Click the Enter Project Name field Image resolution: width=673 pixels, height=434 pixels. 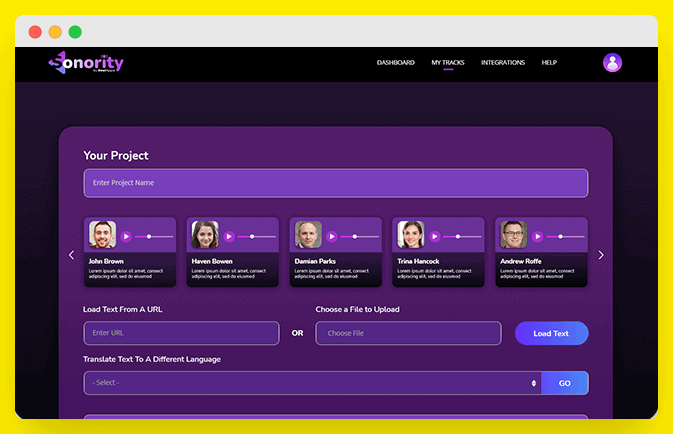[x=336, y=183]
